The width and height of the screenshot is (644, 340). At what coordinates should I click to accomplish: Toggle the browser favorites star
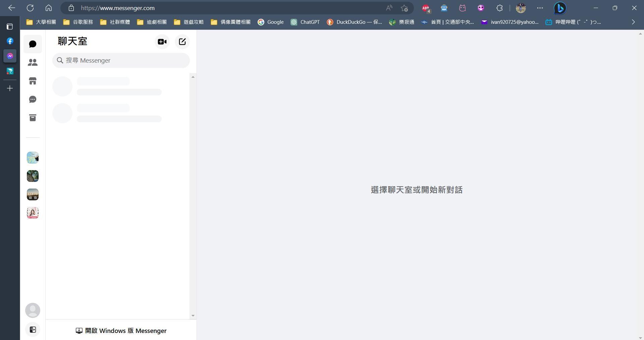coord(404,8)
